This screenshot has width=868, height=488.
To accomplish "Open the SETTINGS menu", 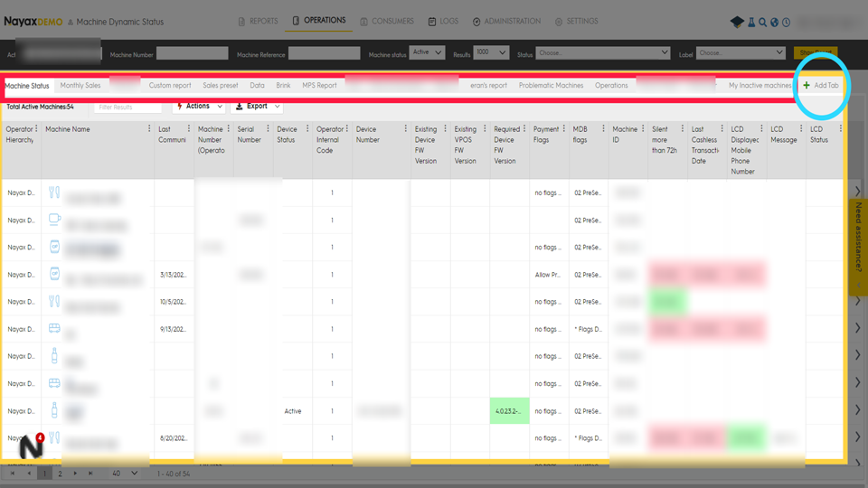I will [x=576, y=21].
